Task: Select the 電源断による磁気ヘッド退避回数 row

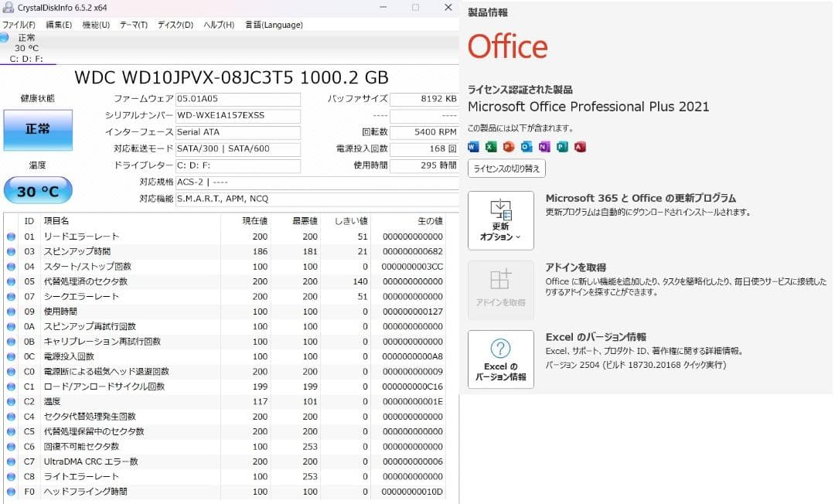Action: pyautogui.click(x=225, y=372)
